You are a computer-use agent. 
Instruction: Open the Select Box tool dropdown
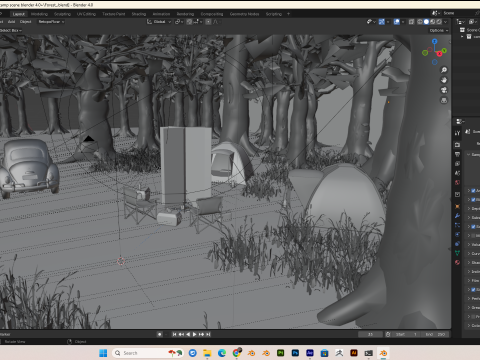pyautogui.click(x=11, y=30)
